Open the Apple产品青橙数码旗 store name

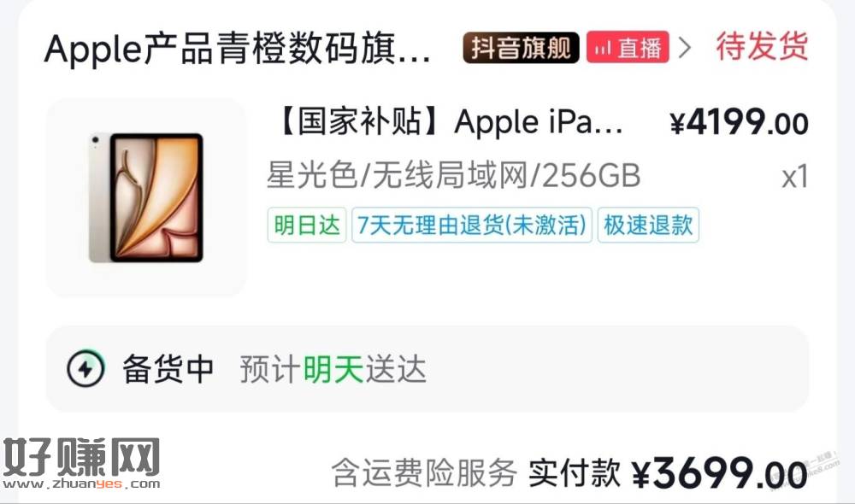[x=237, y=49]
